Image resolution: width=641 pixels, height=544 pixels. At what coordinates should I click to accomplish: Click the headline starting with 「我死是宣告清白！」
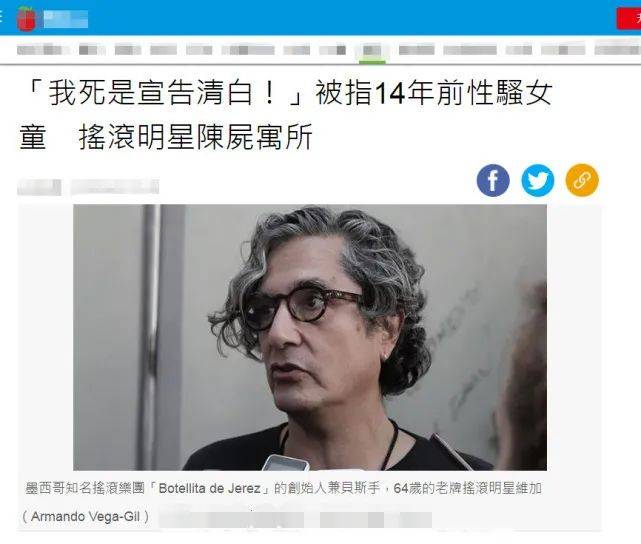tap(286, 114)
